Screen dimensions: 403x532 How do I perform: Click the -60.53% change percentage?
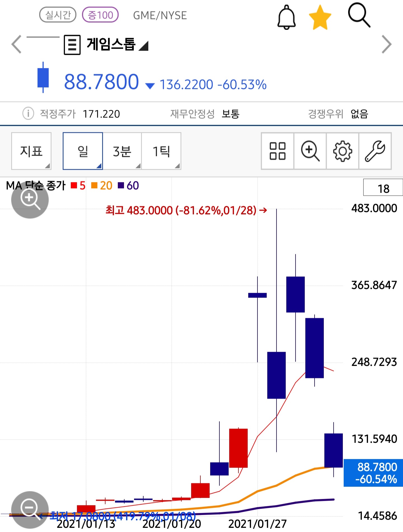pyautogui.click(x=242, y=84)
